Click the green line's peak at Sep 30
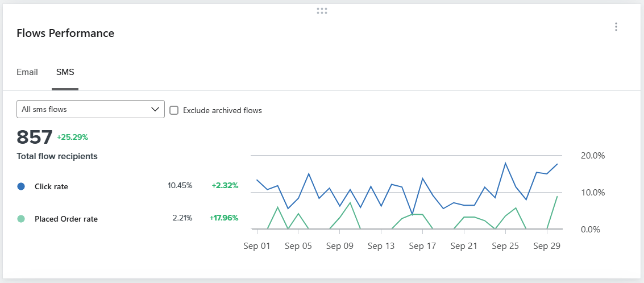 coord(557,196)
